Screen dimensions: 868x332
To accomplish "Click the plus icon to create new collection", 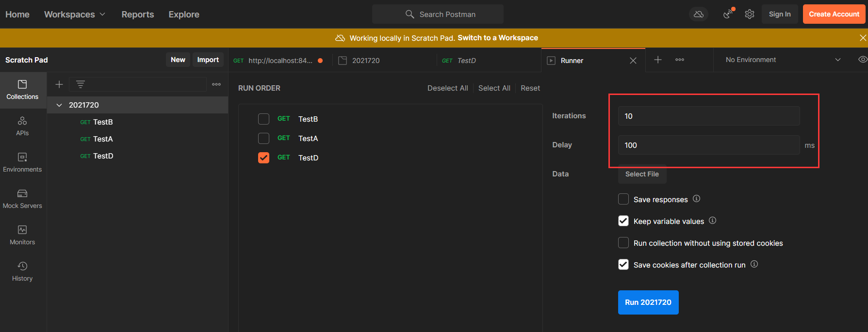I will pyautogui.click(x=59, y=84).
